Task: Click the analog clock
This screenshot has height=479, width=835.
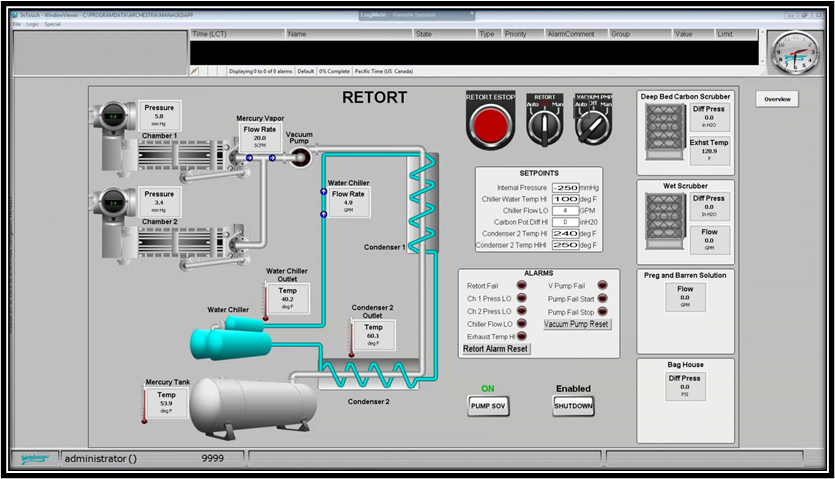Action: pyautogui.click(x=796, y=53)
